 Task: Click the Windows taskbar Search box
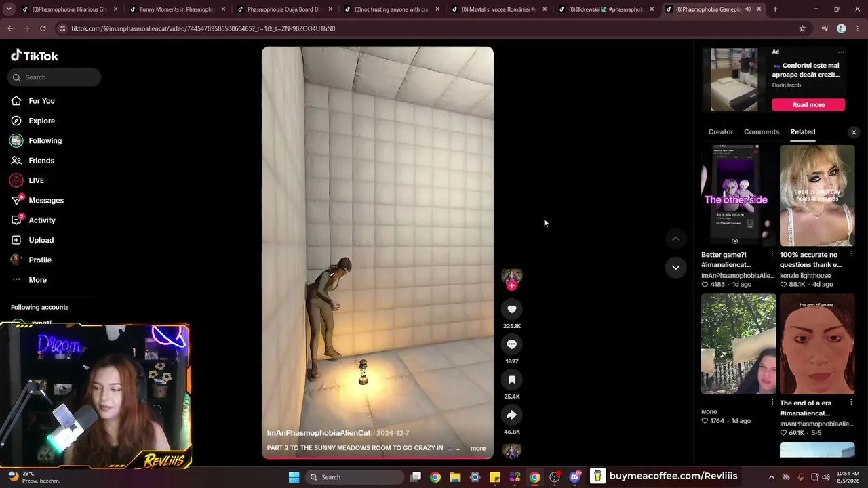point(354,477)
